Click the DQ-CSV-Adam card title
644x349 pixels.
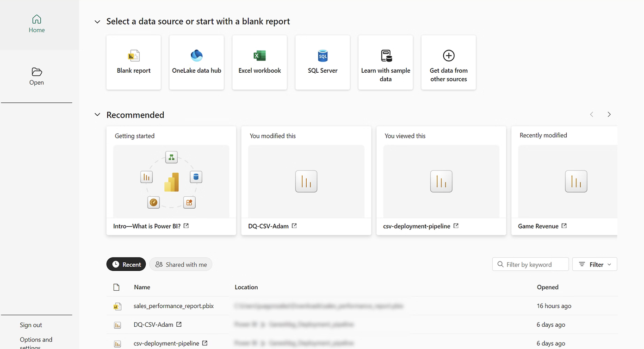click(268, 226)
